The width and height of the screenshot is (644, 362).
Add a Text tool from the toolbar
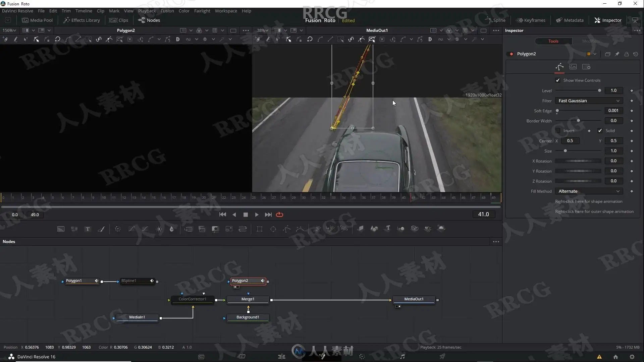point(88,229)
